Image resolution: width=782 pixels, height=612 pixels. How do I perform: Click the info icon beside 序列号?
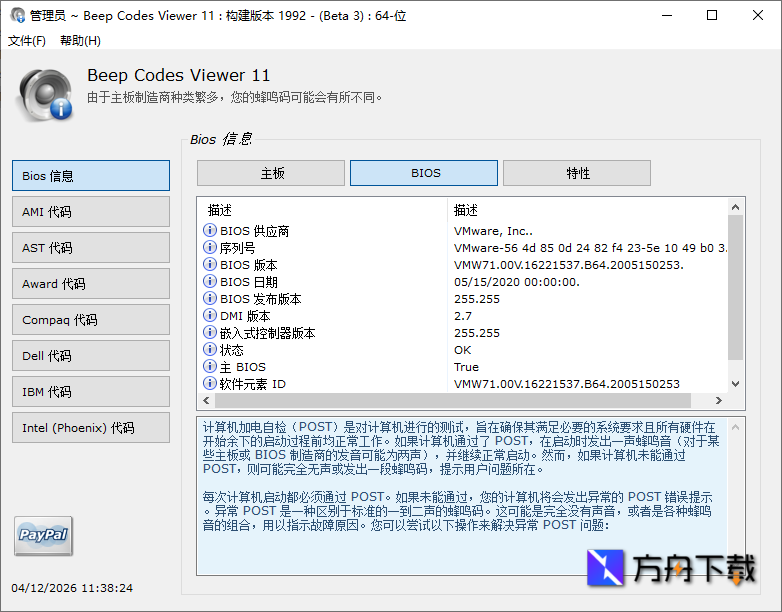click(x=209, y=247)
